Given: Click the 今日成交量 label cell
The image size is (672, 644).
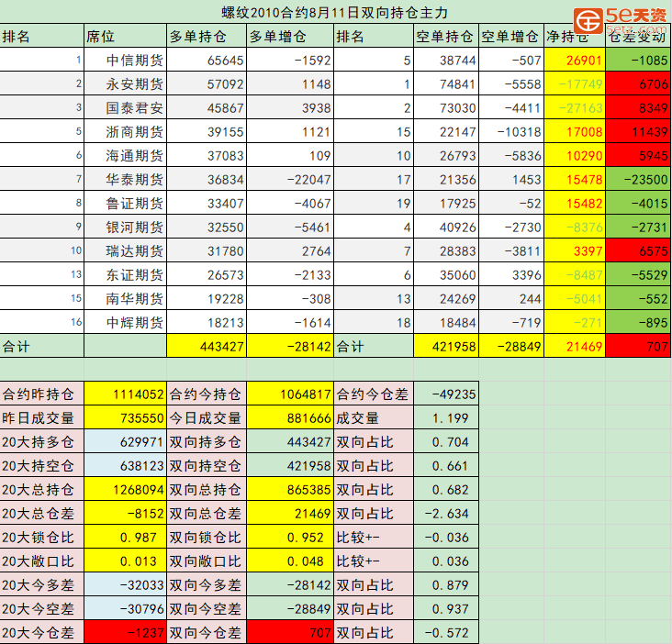Looking at the screenshot, I should 207,417.
